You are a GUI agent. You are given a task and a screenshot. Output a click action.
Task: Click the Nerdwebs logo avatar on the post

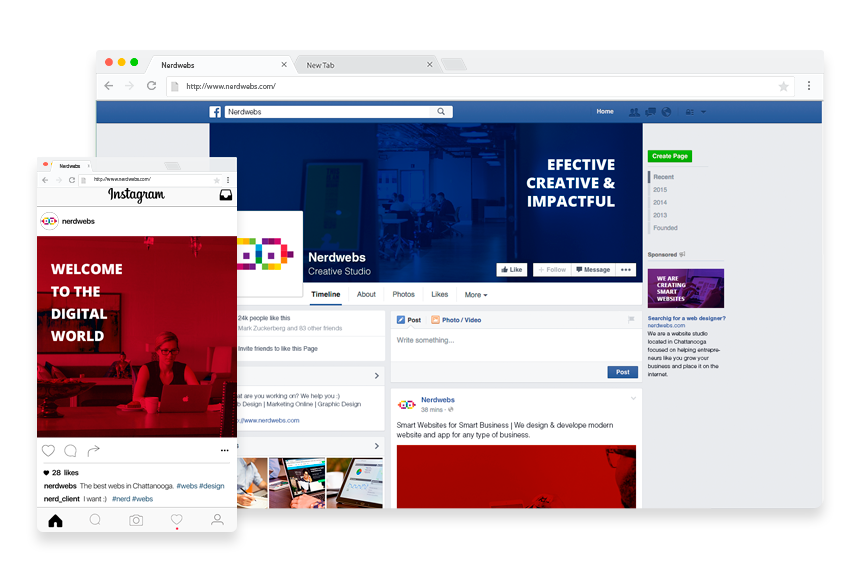point(407,405)
